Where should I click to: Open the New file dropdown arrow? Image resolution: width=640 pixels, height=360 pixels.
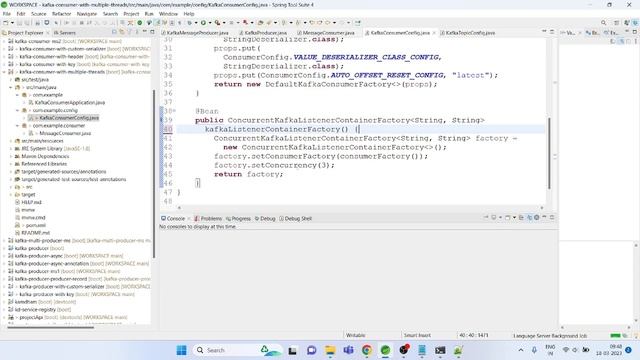point(12,23)
